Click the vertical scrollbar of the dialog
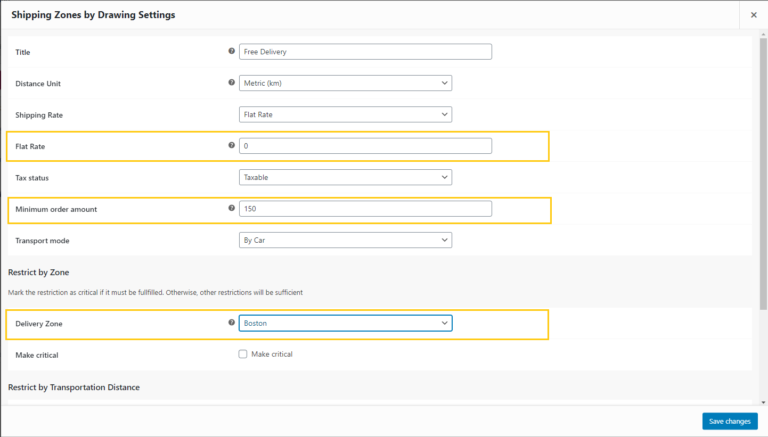Screen dimensions: 768x437 [x=763, y=200]
